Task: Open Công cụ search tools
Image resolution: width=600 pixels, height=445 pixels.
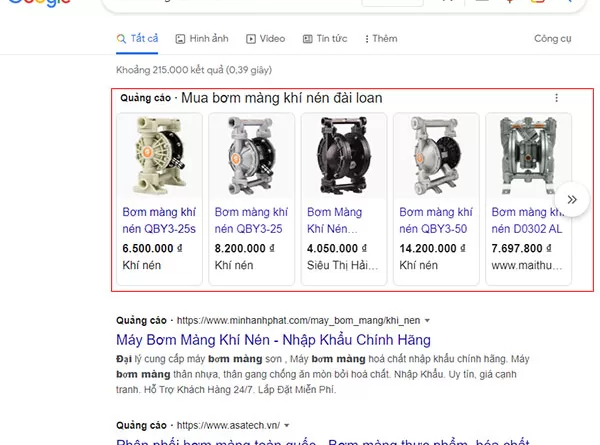Action: 553,39
